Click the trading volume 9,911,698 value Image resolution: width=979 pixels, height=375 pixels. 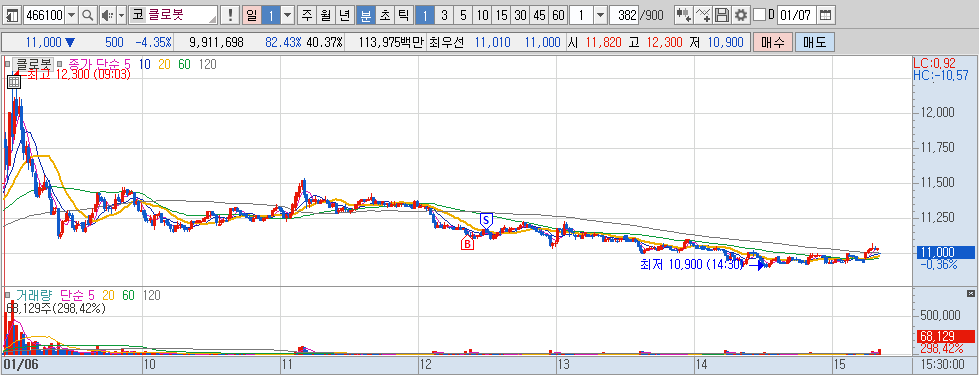click(x=215, y=42)
